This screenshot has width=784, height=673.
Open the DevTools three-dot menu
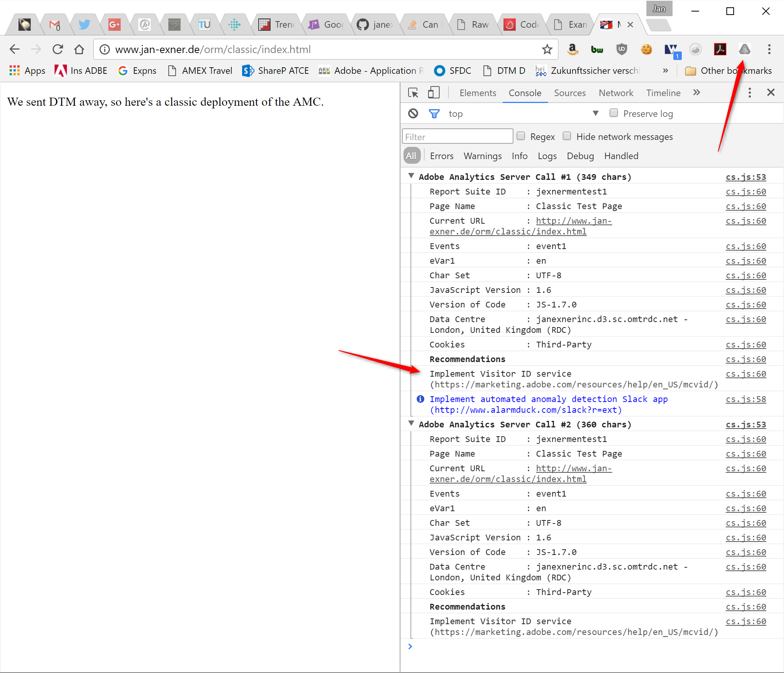(x=749, y=93)
